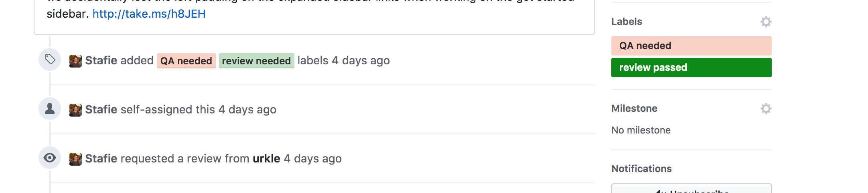
Task: Open Stafie's profile from the labels event
Action: click(101, 60)
